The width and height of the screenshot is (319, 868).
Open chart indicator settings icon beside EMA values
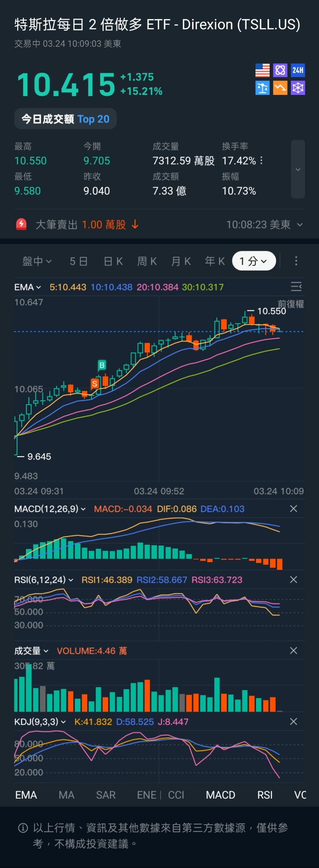[296, 287]
